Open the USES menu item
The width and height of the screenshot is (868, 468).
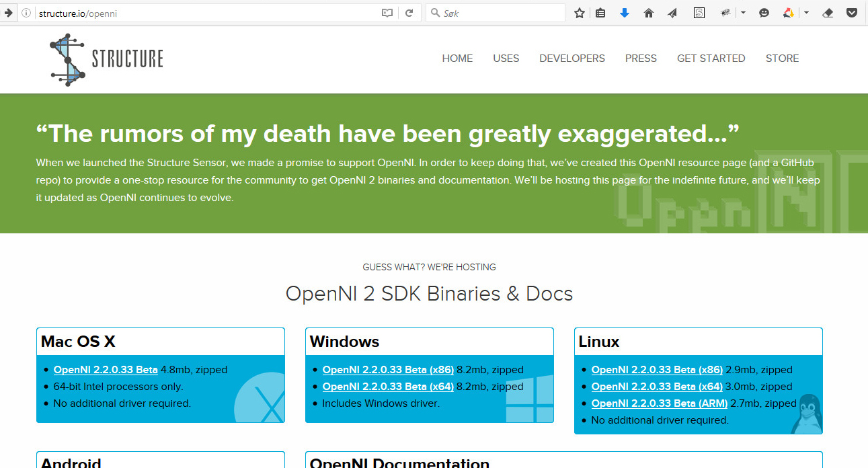[506, 58]
